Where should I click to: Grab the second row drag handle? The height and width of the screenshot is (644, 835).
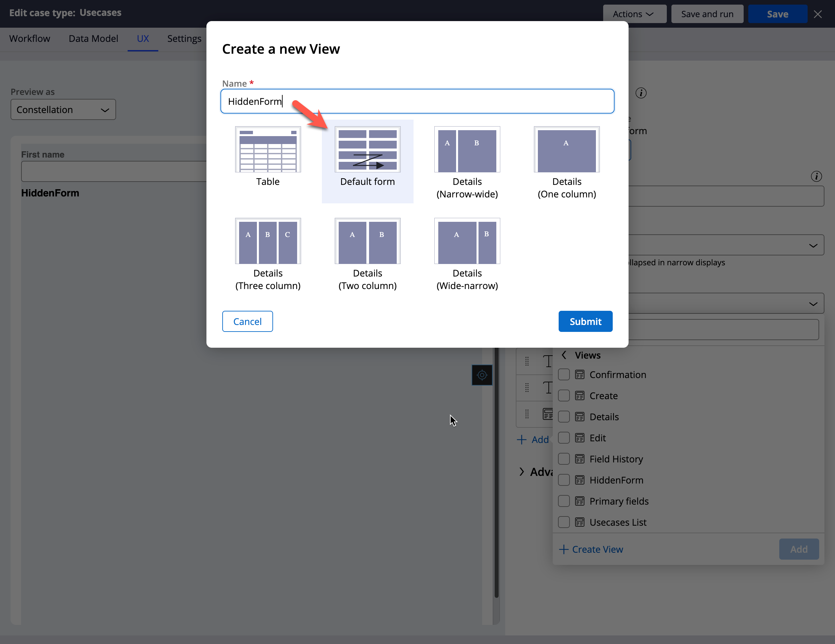click(x=527, y=388)
